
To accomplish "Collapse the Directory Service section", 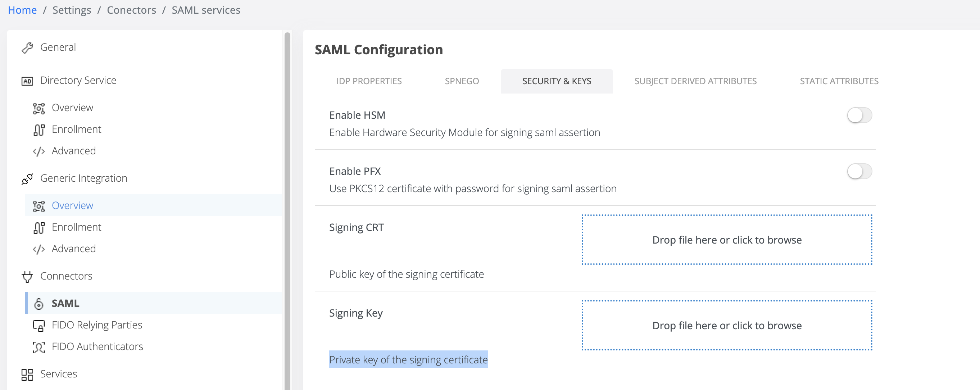I will coord(78,80).
